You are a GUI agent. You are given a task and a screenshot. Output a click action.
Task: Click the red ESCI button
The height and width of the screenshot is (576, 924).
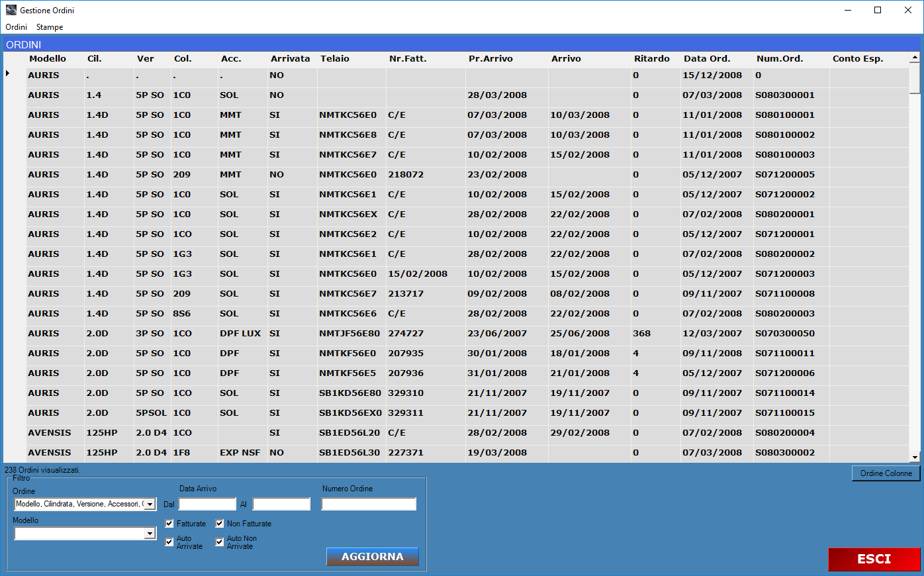[874, 559]
